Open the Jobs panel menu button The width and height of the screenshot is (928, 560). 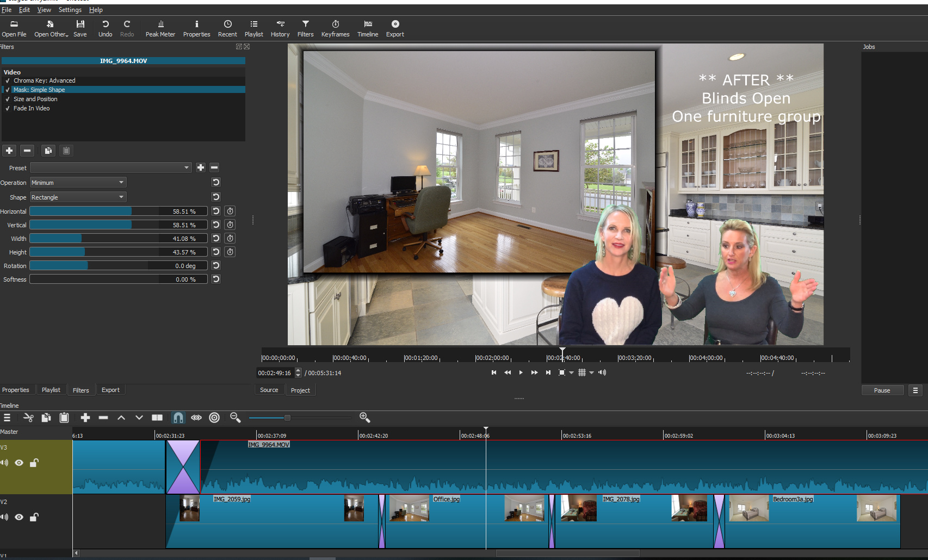pyautogui.click(x=915, y=390)
